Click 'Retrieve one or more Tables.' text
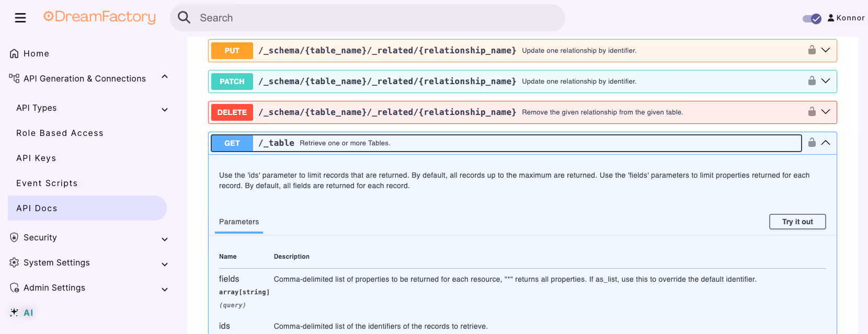This screenshot has width=868, height=334. [x=345, y=143]
